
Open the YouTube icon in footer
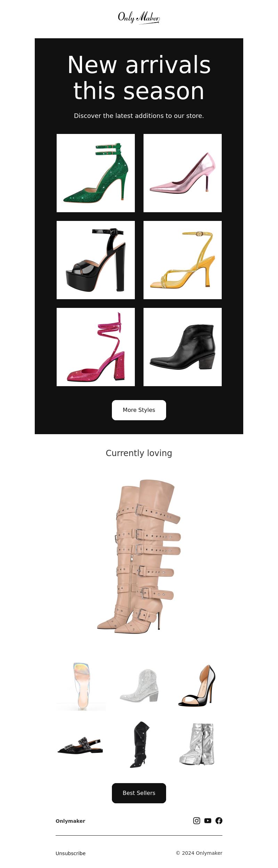pyautogui.click(x=208, y=821)
